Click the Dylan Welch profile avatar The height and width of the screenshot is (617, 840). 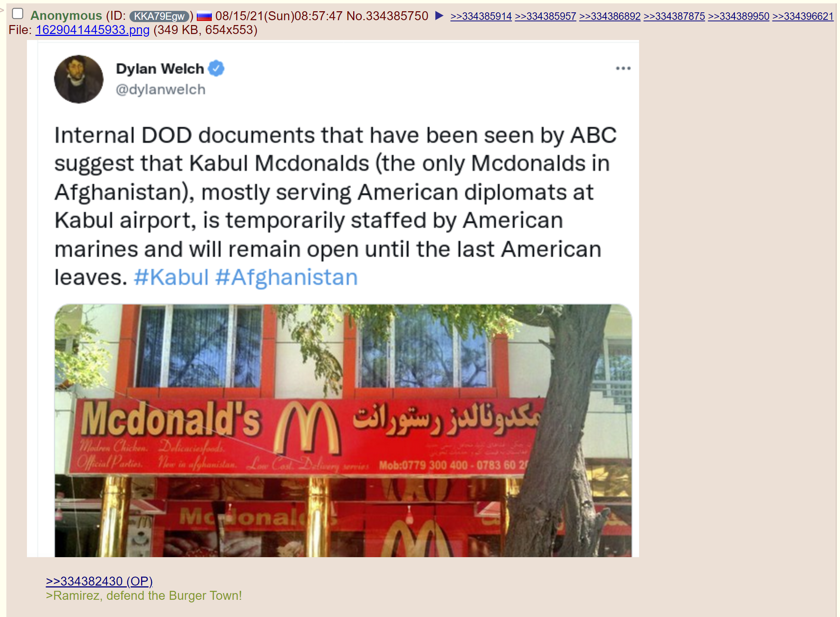click(x=79, y=79)
